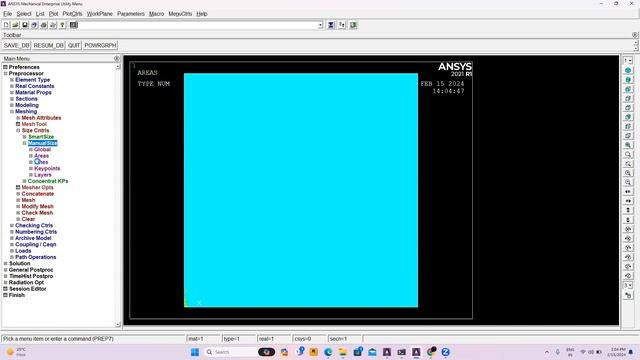
Task: Expand the Loads tree node
Action: click(x=12, y=251)
